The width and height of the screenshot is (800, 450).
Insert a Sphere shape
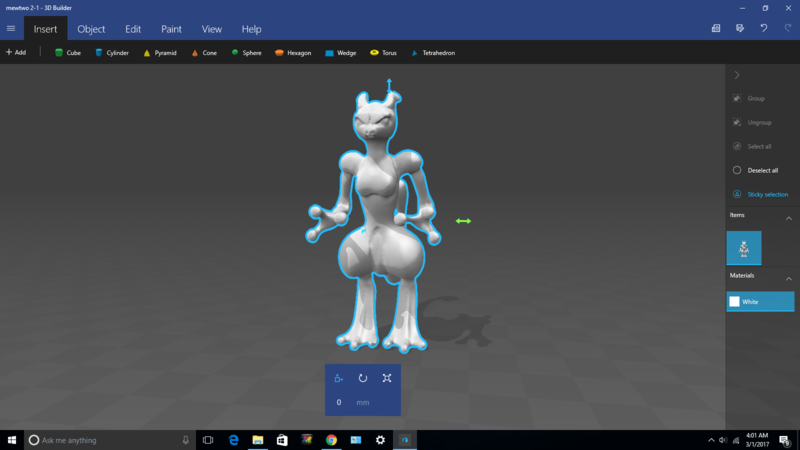pos(246,53)
